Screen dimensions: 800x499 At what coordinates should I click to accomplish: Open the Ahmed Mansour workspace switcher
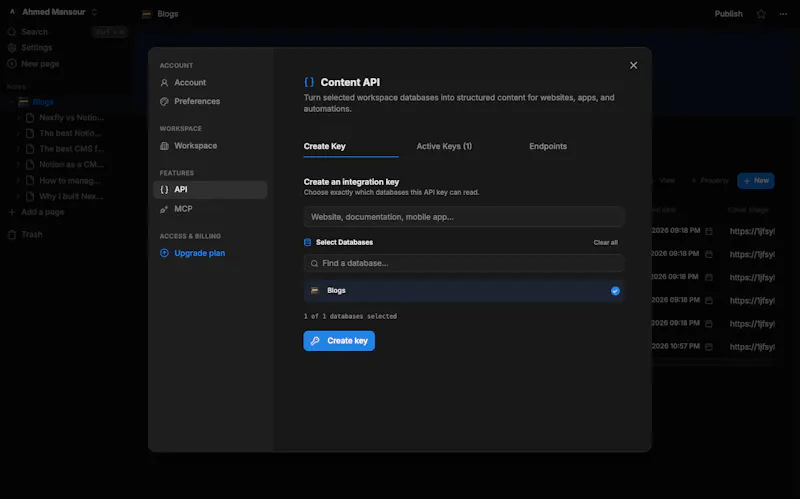coord(54,12)
